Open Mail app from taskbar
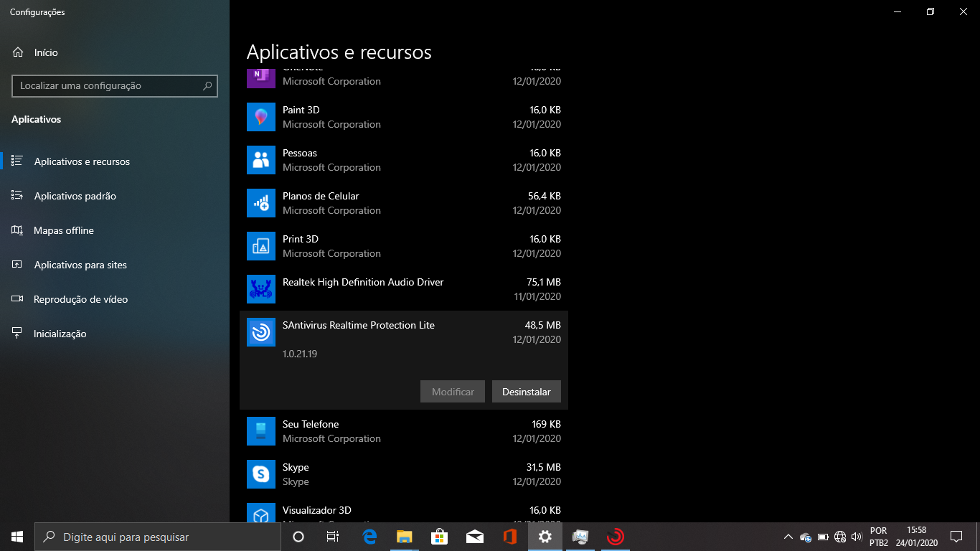 (475, 537)
